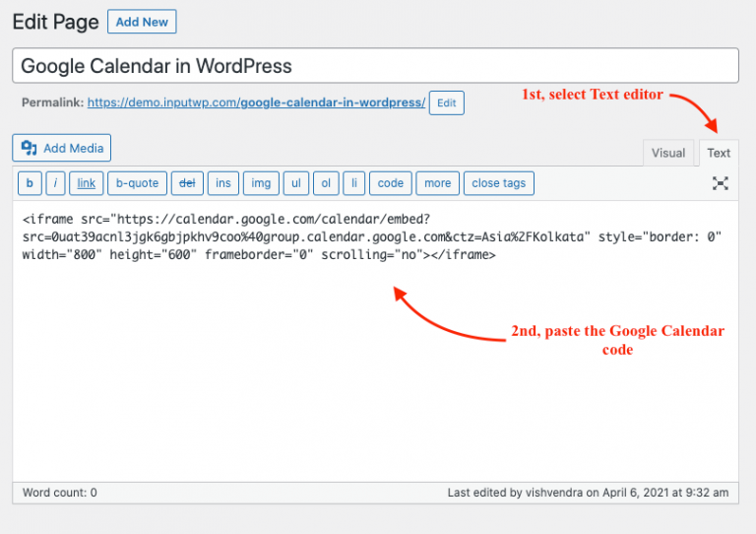The image size is (756, 534).
Task: Insert italic tag with i button
Action: (x=55, y=183)
